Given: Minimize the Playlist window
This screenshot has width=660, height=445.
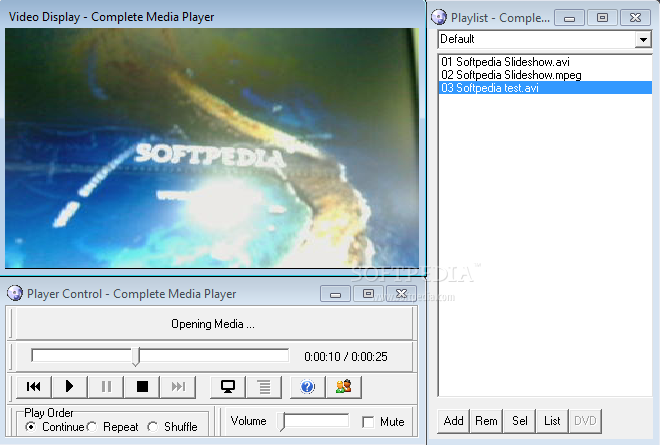Looking at the screenshot, I should (570, 18).
